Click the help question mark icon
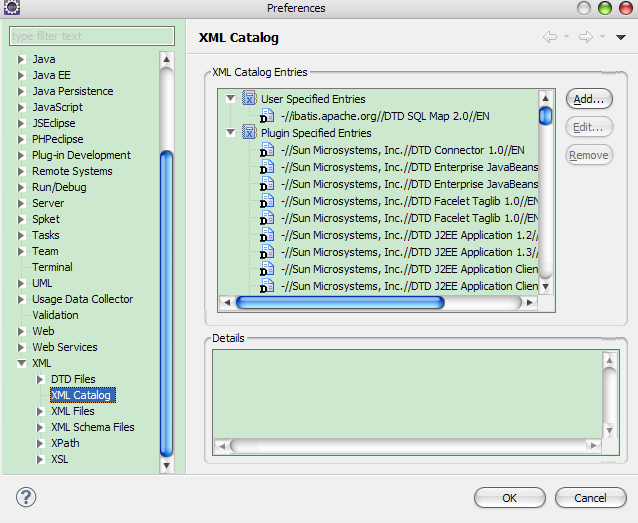 click(26, 497)
